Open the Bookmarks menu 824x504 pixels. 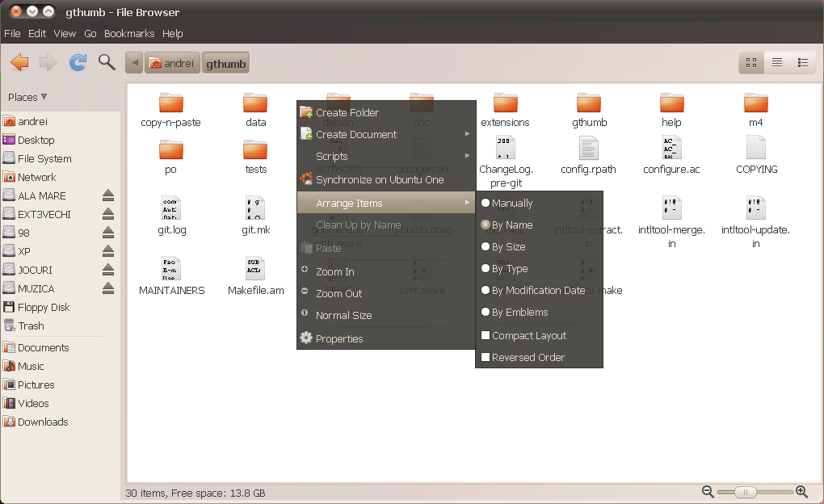(x=129, y=33)
